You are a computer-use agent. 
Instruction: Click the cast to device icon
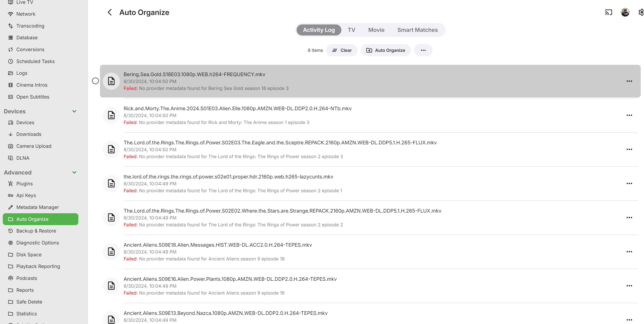pos(608,12)
